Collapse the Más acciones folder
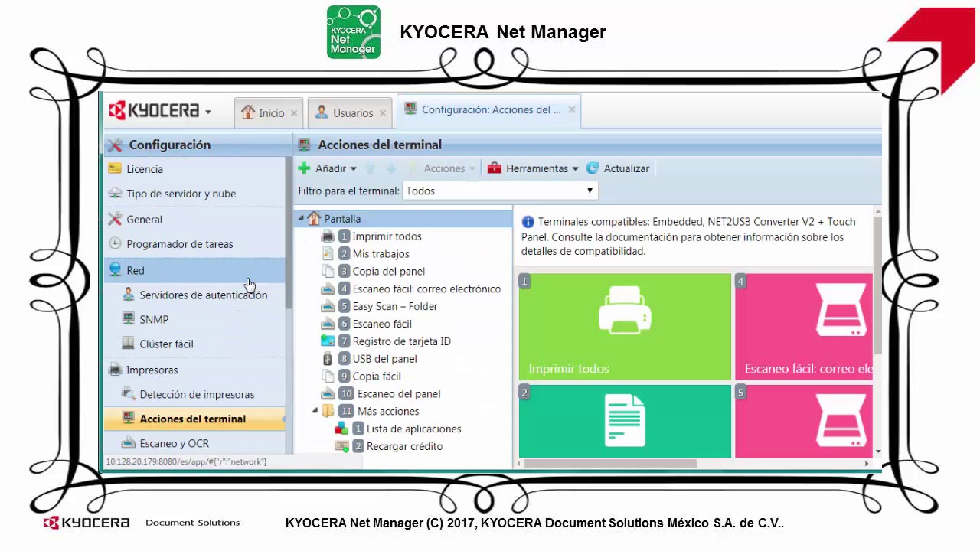 (315, 411)
